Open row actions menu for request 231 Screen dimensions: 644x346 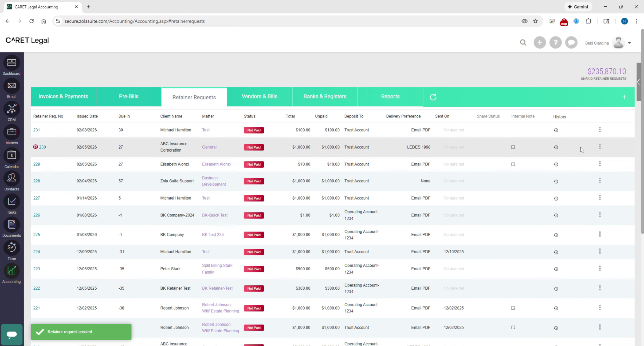(600, 130)
